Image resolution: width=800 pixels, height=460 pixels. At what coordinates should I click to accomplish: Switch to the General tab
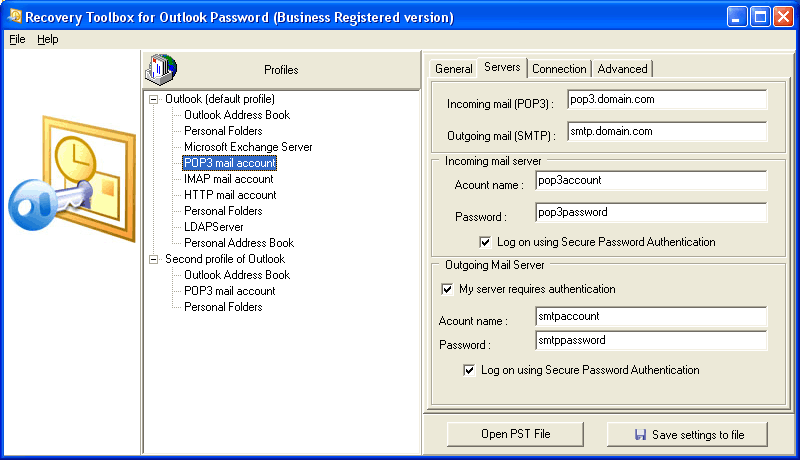453,69
